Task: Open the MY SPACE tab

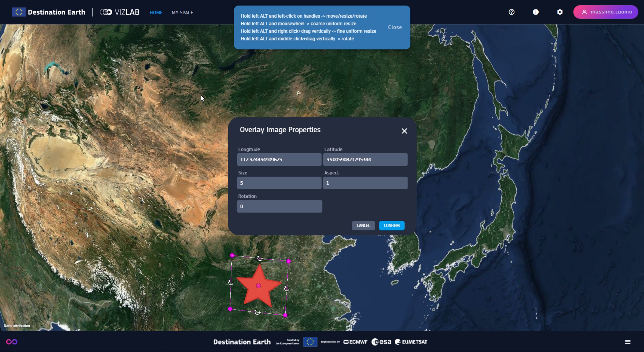Action: point(182,13)
